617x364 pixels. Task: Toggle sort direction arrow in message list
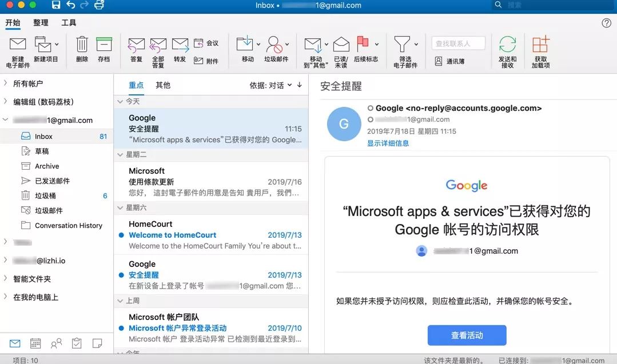(x=300, y=85)
